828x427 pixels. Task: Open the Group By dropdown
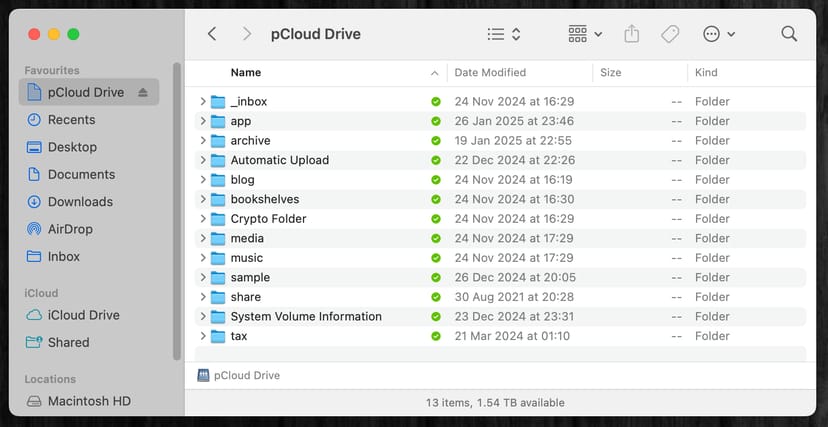(x=584, y=34)
